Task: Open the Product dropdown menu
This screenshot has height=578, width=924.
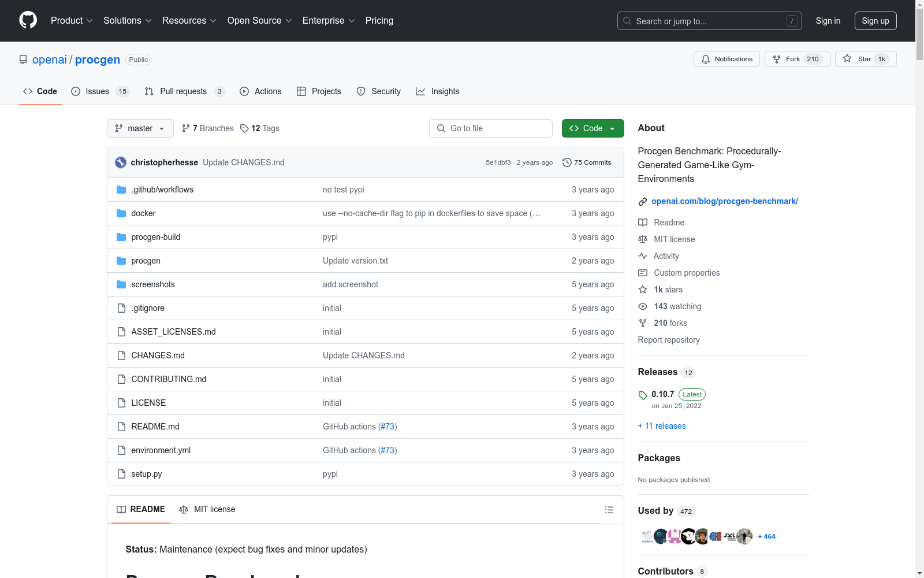Action: (72, 21)
